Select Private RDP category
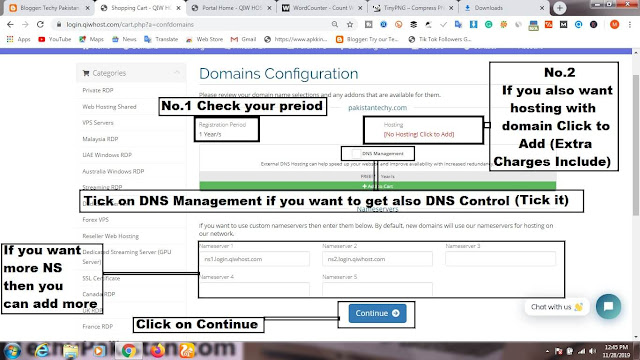 coord(98,90)
